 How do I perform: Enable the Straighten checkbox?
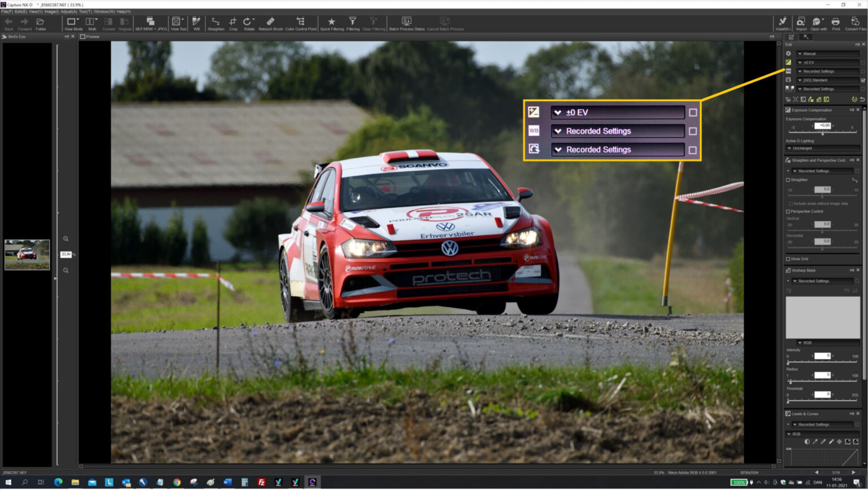788,180
